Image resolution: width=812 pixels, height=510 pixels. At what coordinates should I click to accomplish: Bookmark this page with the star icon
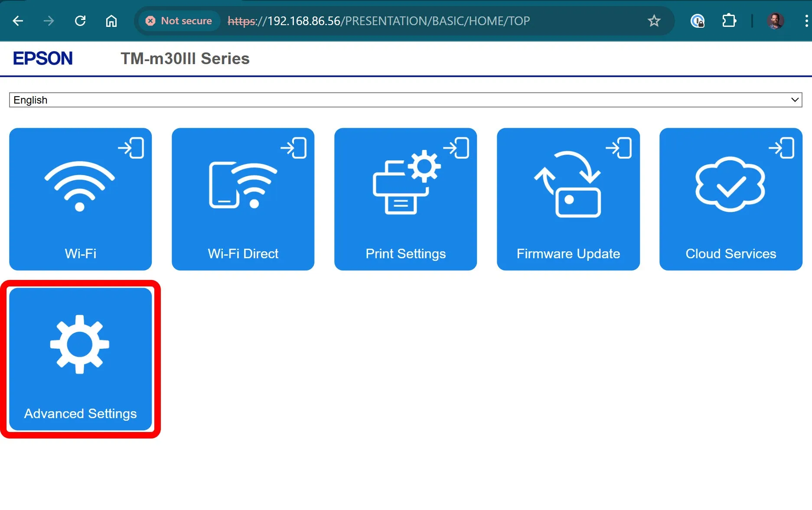[x=654, y=21]
